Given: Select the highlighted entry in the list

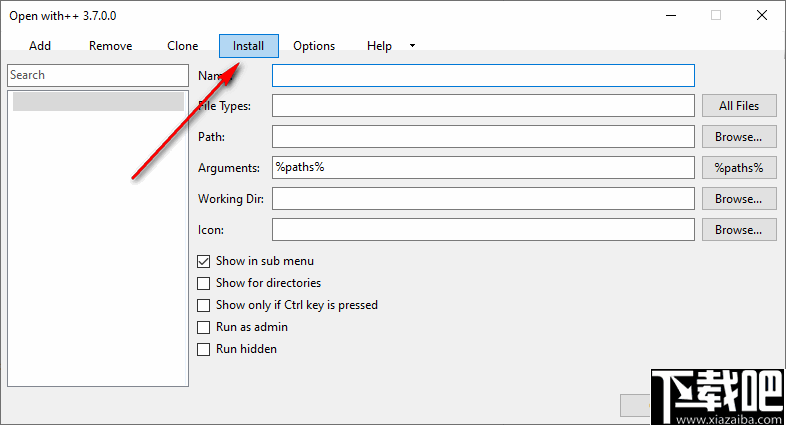Looking at the screenshot, I should 98,101.
